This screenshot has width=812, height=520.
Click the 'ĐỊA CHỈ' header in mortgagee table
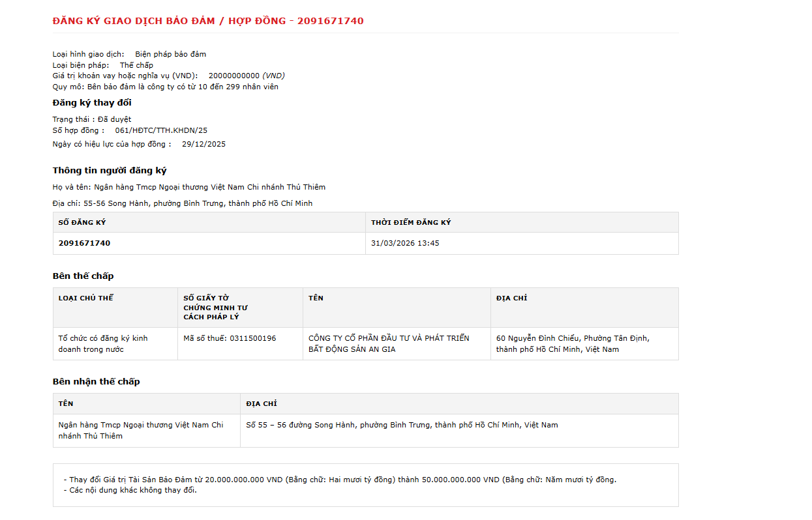tap(459, 404)
